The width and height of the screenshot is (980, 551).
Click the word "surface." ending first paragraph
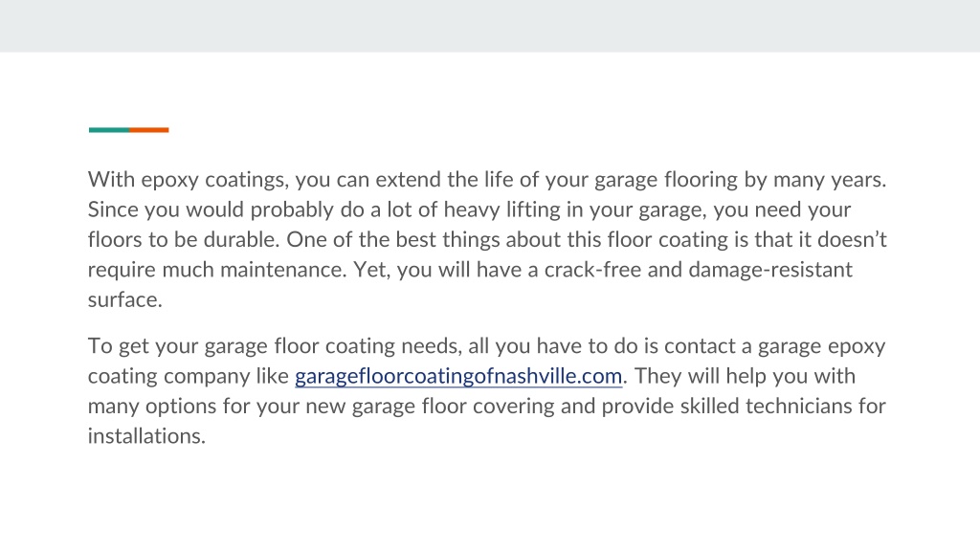(x=125, y=299)
